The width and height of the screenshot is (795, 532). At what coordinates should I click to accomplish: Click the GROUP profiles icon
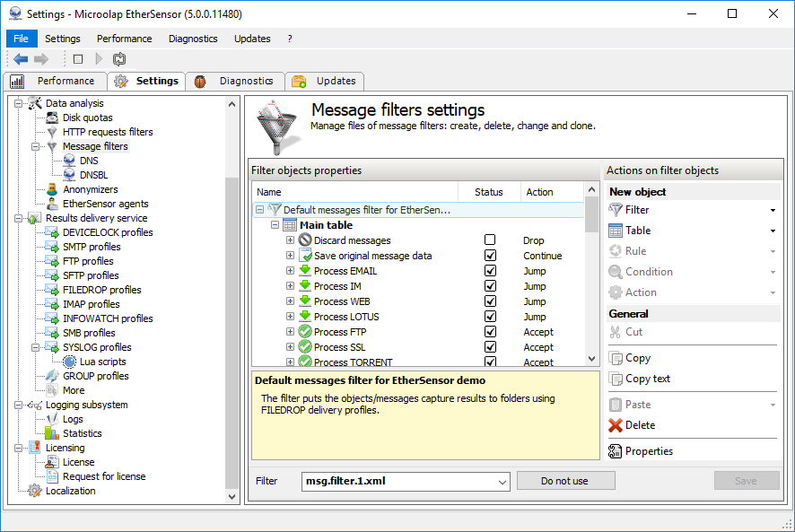click(x=52, y=376)
